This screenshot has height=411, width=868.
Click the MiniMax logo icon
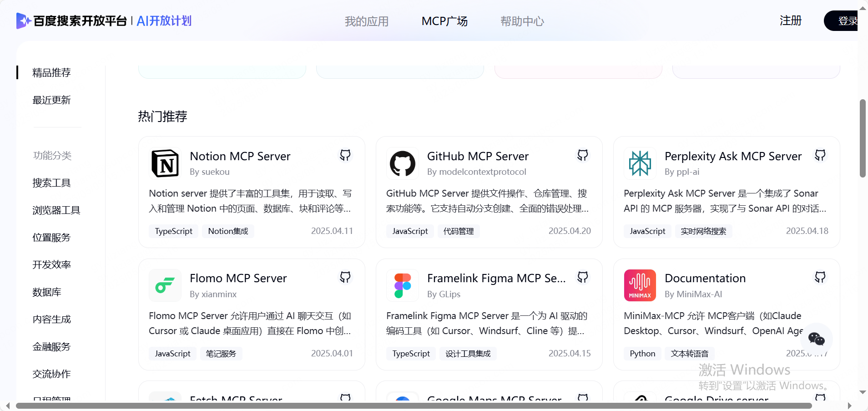640,285
